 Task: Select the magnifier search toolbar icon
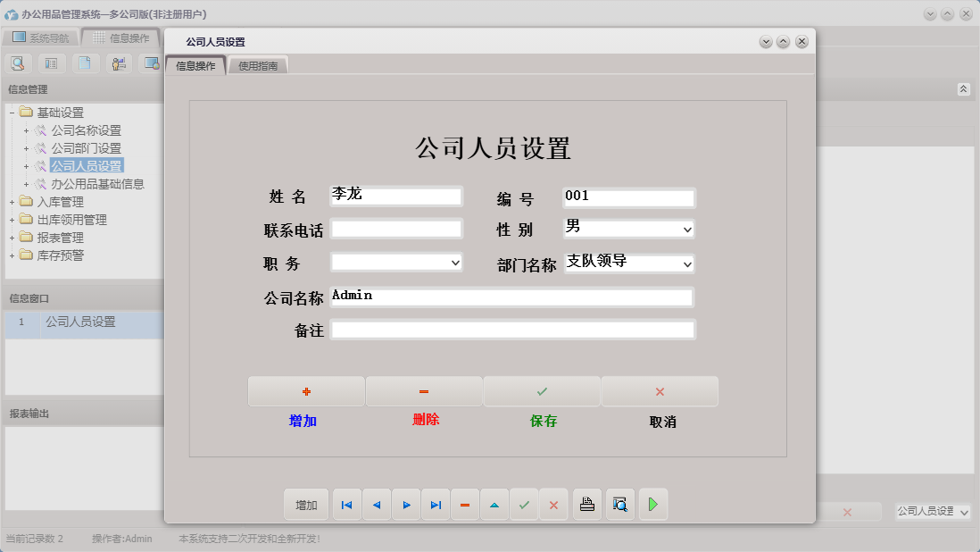click(17, 63)
